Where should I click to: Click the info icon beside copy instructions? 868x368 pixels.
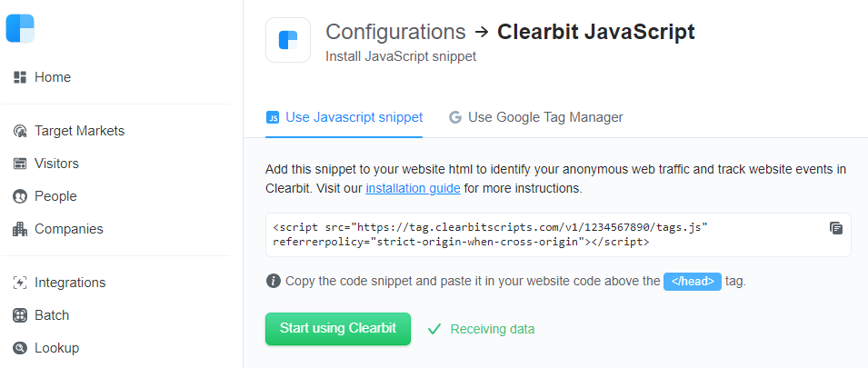pos(273,281)
